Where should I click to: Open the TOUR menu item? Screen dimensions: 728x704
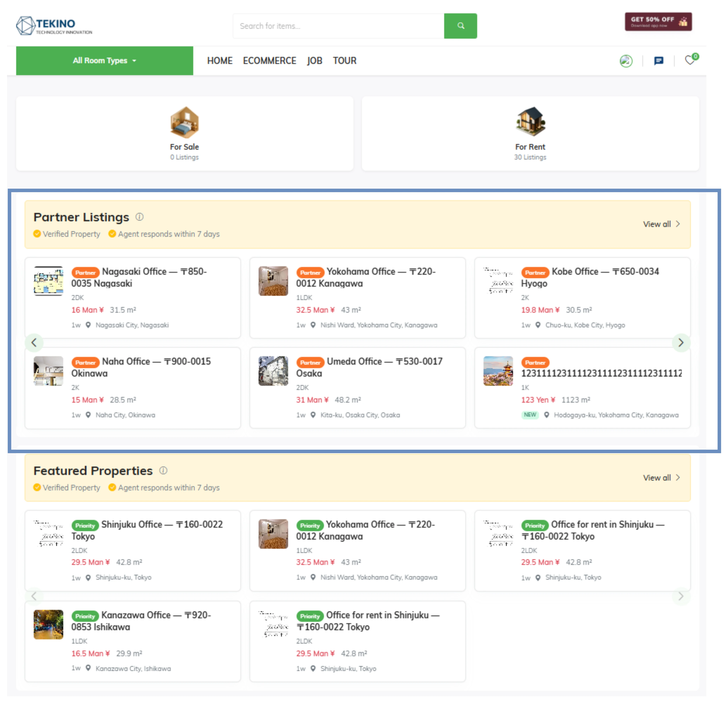coord(344,61)
